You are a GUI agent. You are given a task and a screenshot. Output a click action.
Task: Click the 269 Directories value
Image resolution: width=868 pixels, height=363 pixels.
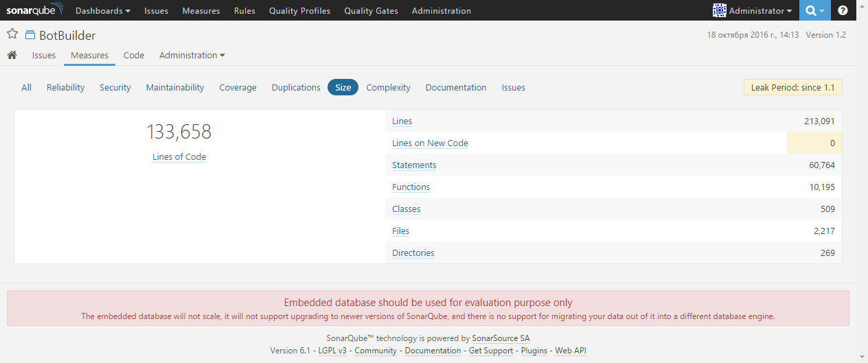coord(827,253)
